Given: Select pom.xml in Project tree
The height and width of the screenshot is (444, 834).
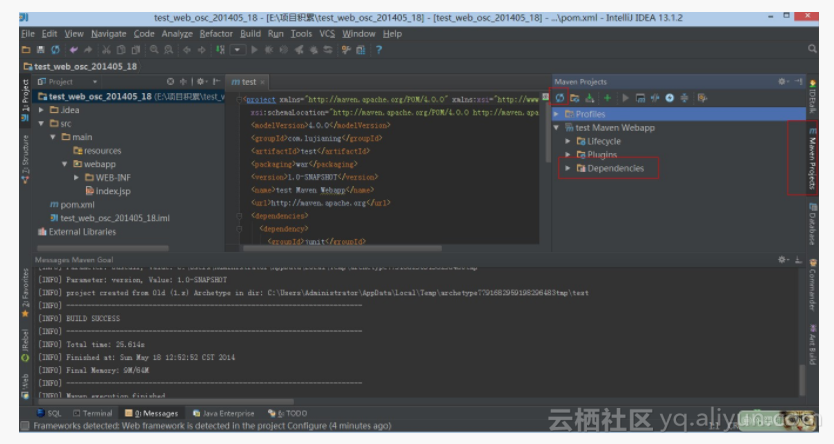Looking at the screenshot, I should pyautogui.click(x=72, y=205).
